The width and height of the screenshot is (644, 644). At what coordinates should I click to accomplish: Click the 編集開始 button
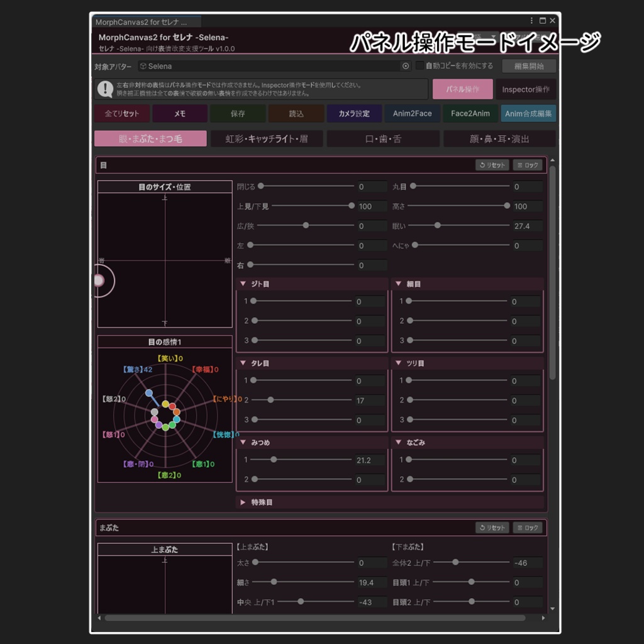(529, 66)
